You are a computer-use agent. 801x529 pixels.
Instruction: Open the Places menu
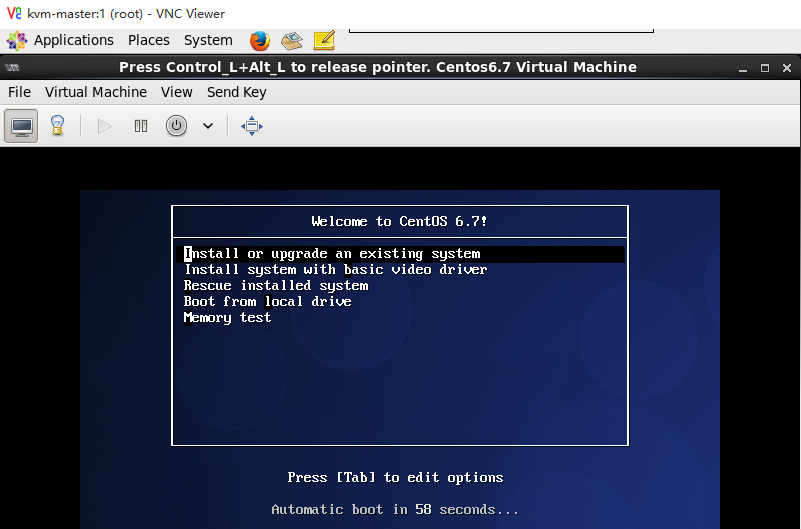(149, 40)
